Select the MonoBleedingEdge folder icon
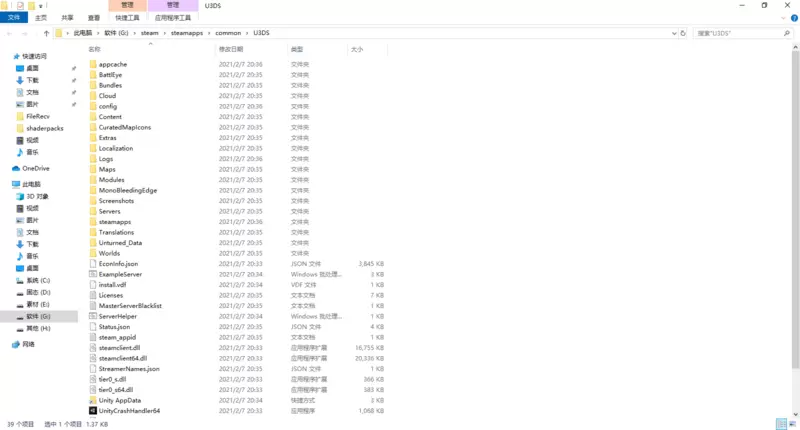800x430 pixels. pyautogui.click(x=93, y=190)
